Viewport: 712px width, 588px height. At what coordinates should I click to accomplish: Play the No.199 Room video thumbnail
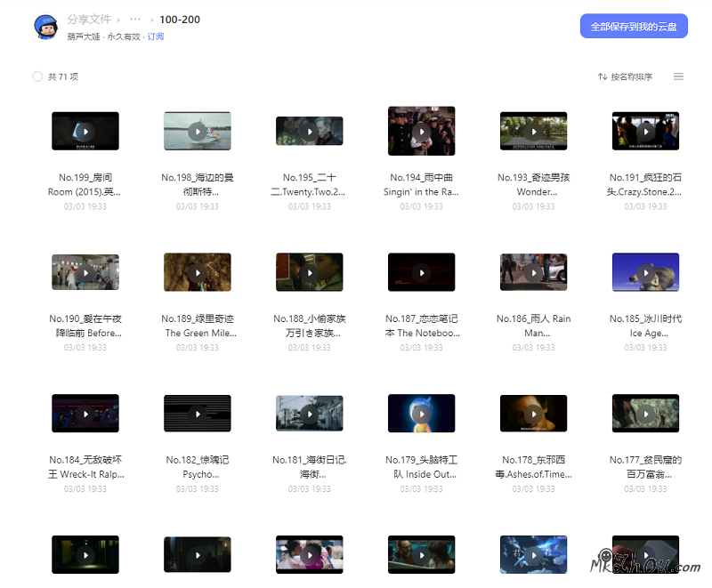click(x=85, y=131)
